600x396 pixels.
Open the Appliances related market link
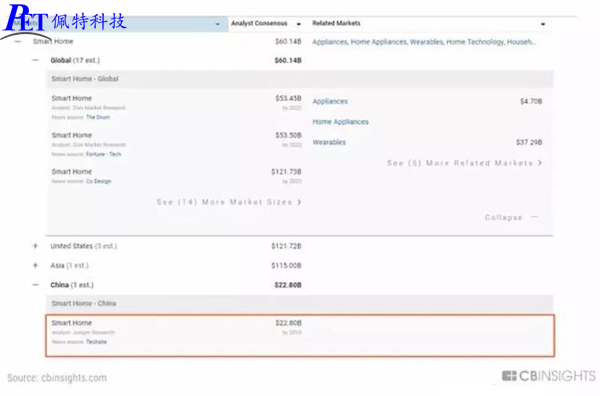click(x=330, y=101)
